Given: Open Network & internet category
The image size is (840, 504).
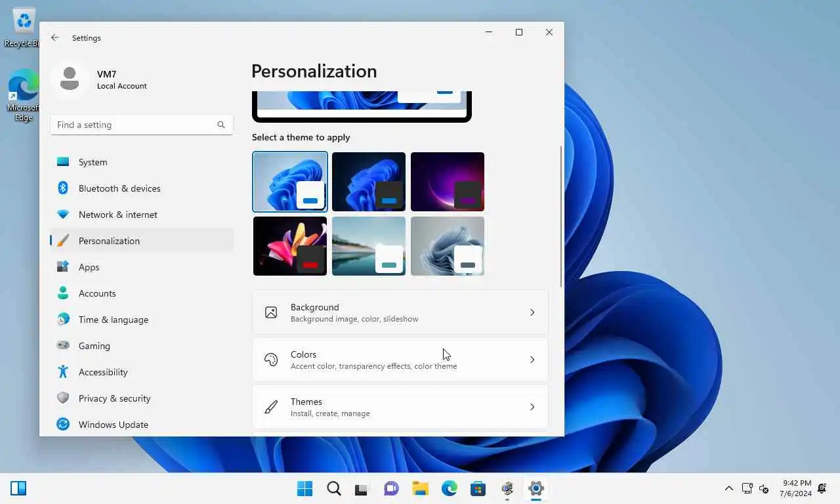Looking at the screenshot, I should tap(142, 215).
